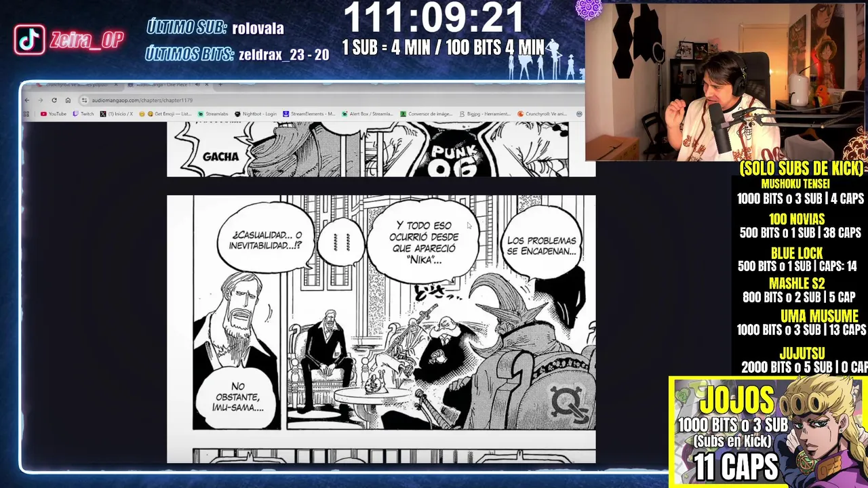868x488 pixels.
Task: Click the browser forward arrow
Action: coord(41,100)
